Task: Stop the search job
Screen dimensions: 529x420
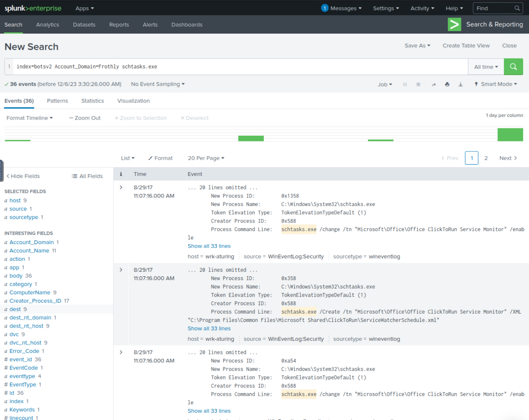Action: 418,84
